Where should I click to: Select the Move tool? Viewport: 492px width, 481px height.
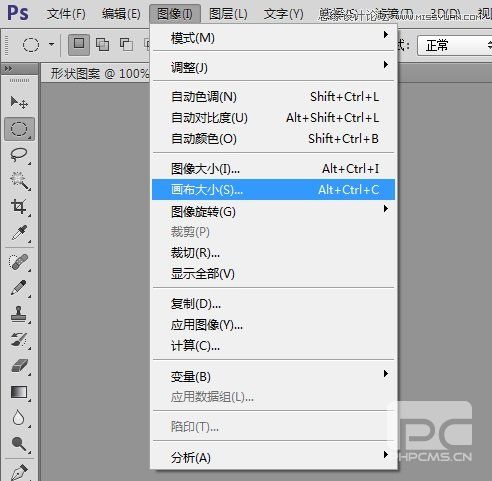pyautogui.click(x=19, y=102)
